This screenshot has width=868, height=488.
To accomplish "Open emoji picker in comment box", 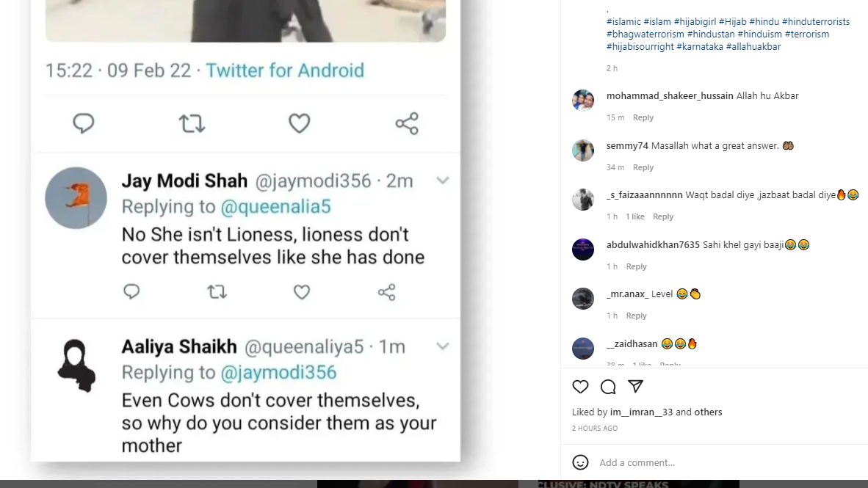I will pos(580,462).
